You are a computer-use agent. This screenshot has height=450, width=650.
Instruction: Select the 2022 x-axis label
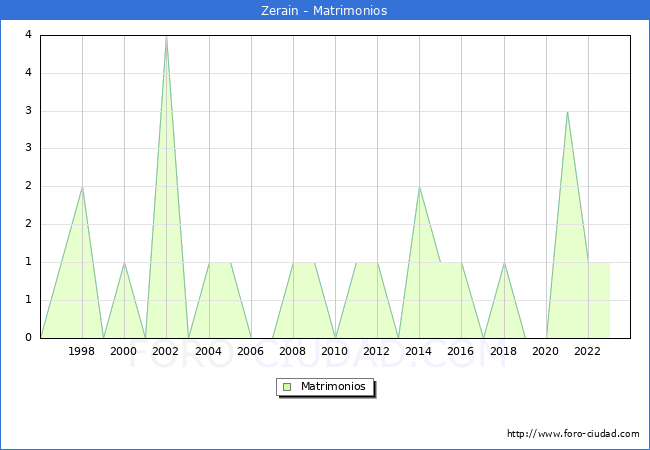(x=587, y=351)
